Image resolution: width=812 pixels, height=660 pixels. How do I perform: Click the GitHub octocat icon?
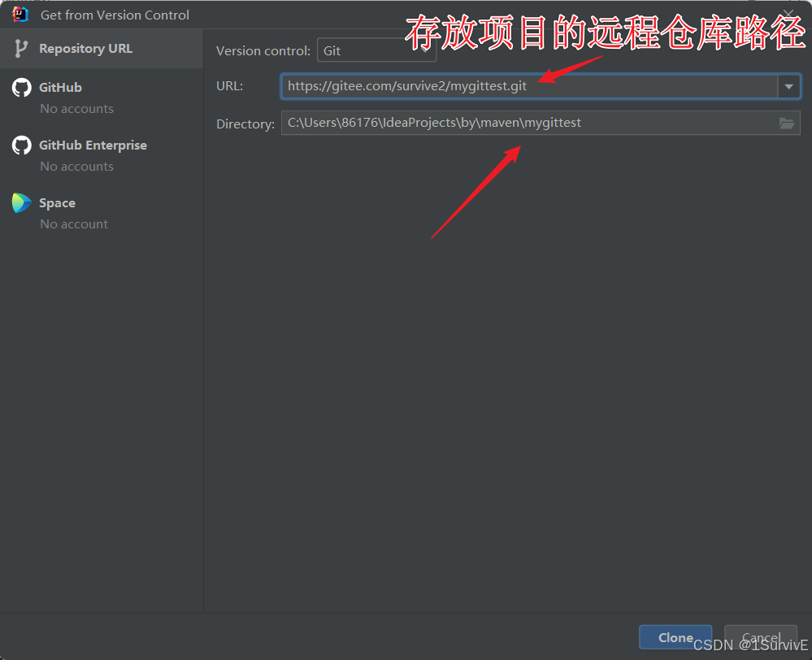pyautogui.click(x=22, y=88)
